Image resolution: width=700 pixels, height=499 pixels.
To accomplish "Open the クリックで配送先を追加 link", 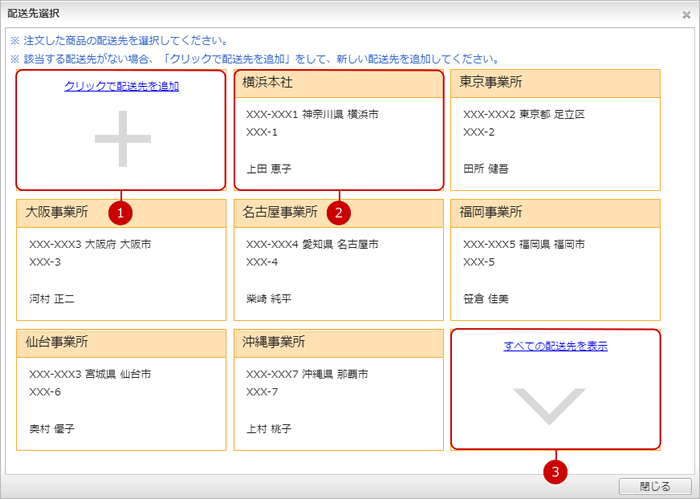I will click(x=121, y=86).
